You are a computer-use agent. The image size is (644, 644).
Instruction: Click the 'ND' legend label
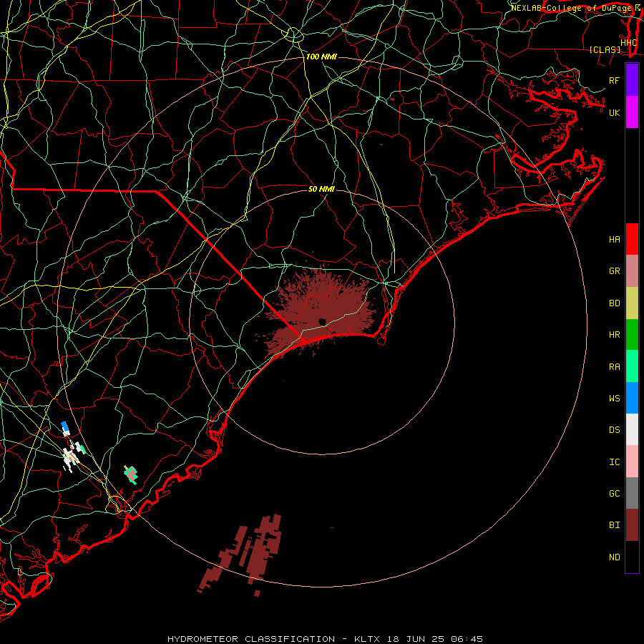point(615,557)
